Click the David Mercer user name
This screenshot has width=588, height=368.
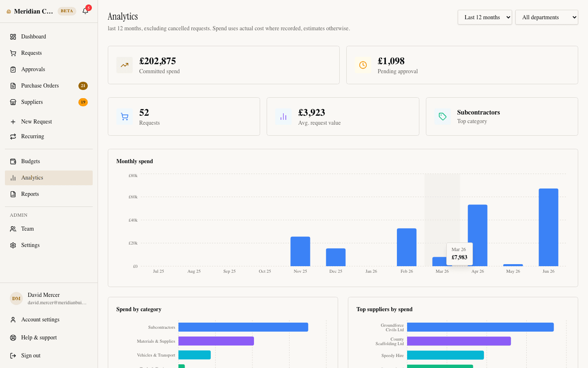(44, 295)
